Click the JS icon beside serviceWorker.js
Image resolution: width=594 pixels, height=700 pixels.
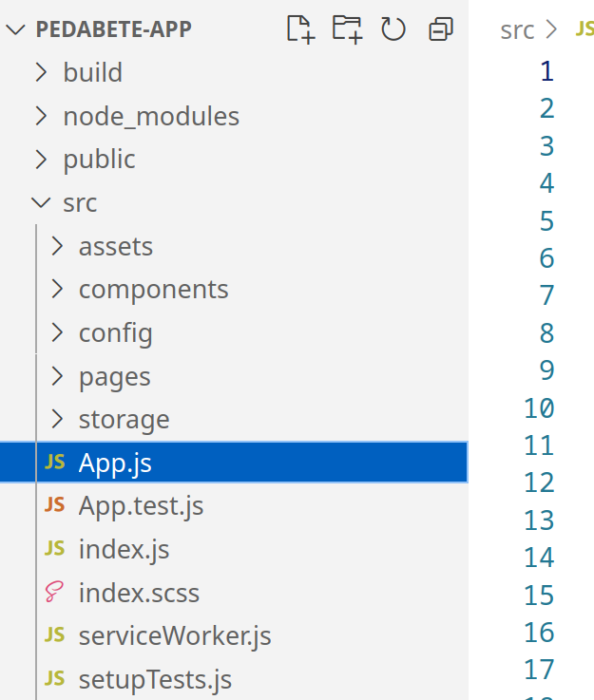tap(55, 634)
